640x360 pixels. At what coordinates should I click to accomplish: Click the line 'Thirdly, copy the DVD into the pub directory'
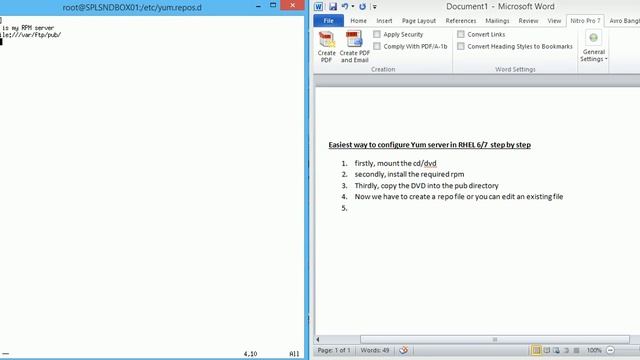pos(427,186)
